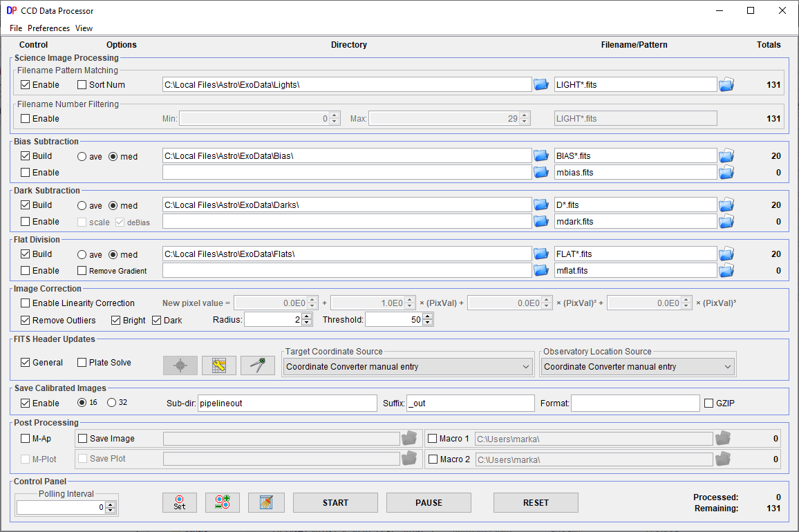Open FITS header keyword settings wrench icon

[219, 365]
